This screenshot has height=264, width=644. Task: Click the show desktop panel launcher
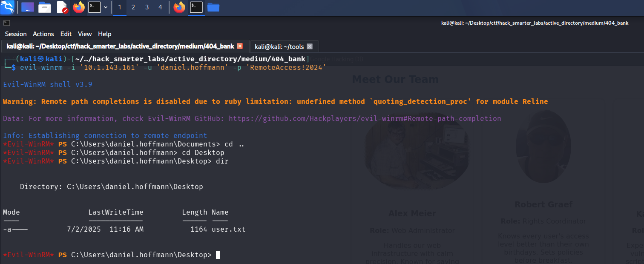coord(28,7)
